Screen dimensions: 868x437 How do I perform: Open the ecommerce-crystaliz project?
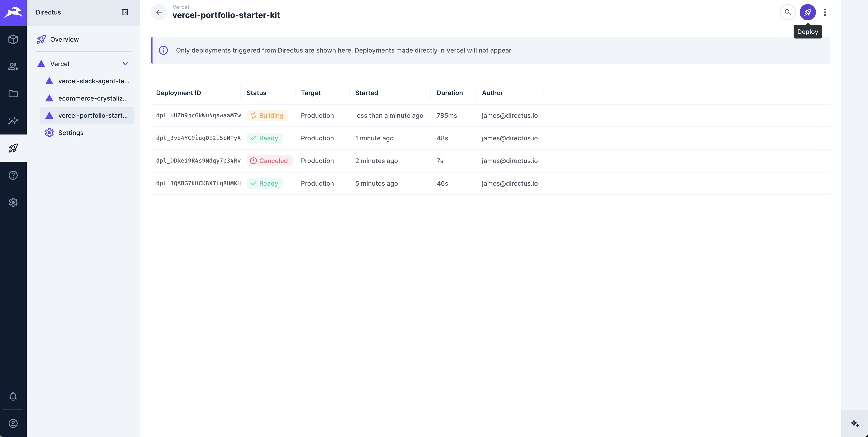(93, 98)
